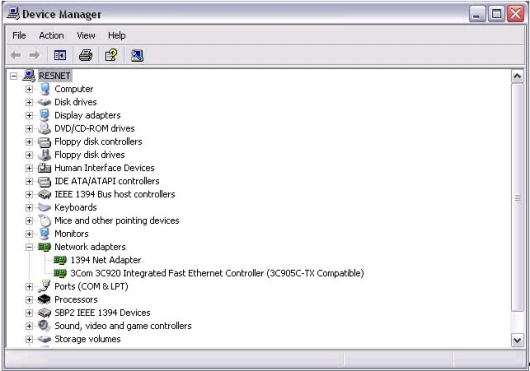The width and height of the screenshot is (530, 371).
Task: Click the scrollbar down arrow
Action: click(517, 340)
